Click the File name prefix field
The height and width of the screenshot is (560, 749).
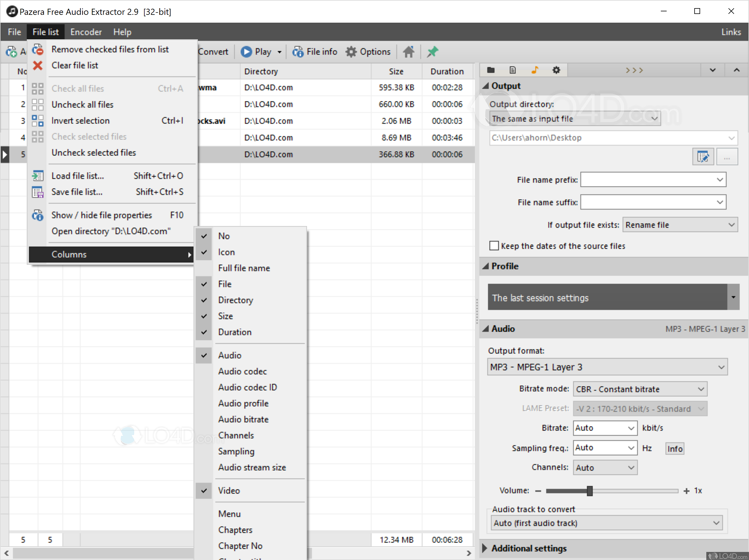click(x=647, y=180)
